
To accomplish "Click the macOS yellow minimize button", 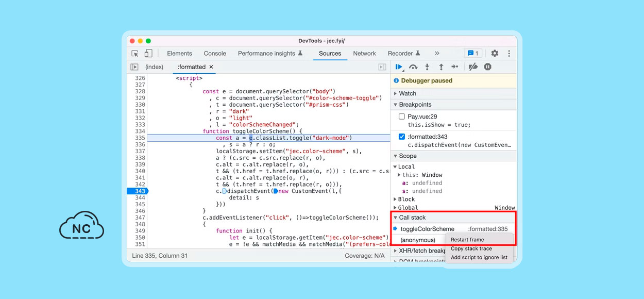I will [x=140, y=41].
